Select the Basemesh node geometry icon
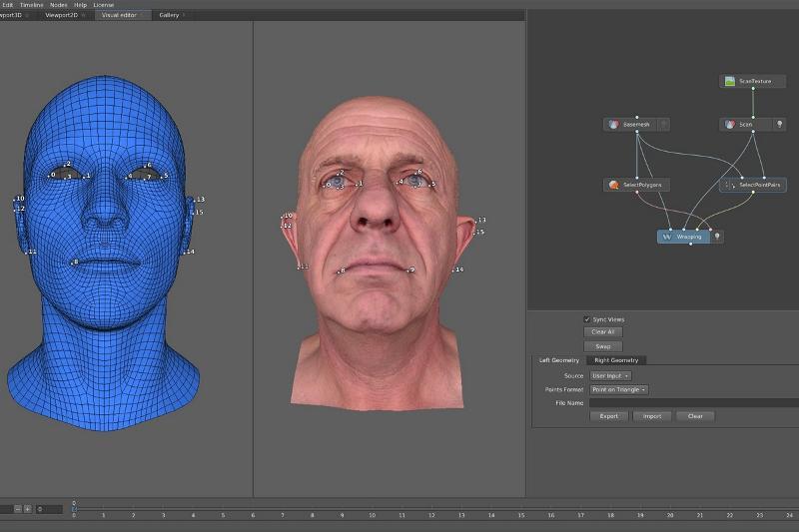This screenshot has width=799, height=532. click(614, 125)
